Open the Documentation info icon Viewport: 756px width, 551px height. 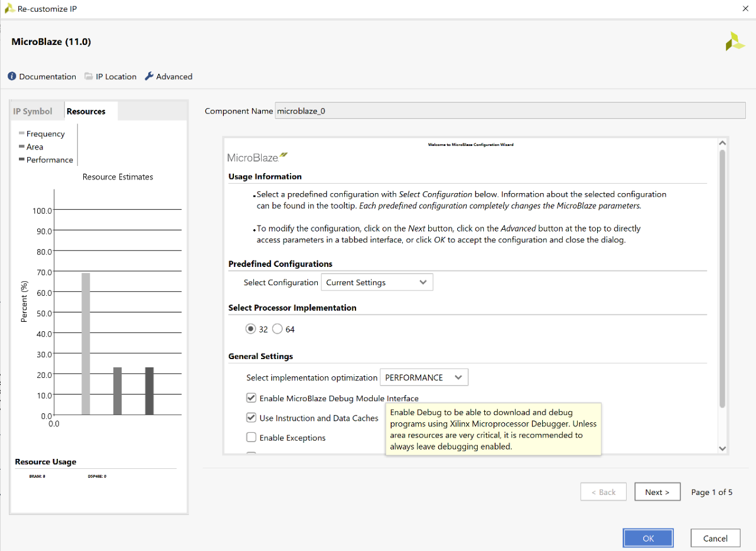point(12,76)
